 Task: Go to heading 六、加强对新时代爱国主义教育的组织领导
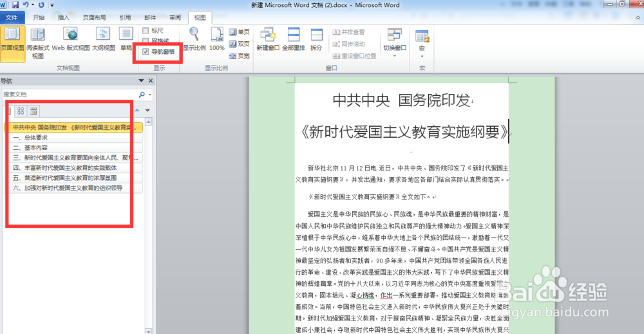[x=74, y=188]
